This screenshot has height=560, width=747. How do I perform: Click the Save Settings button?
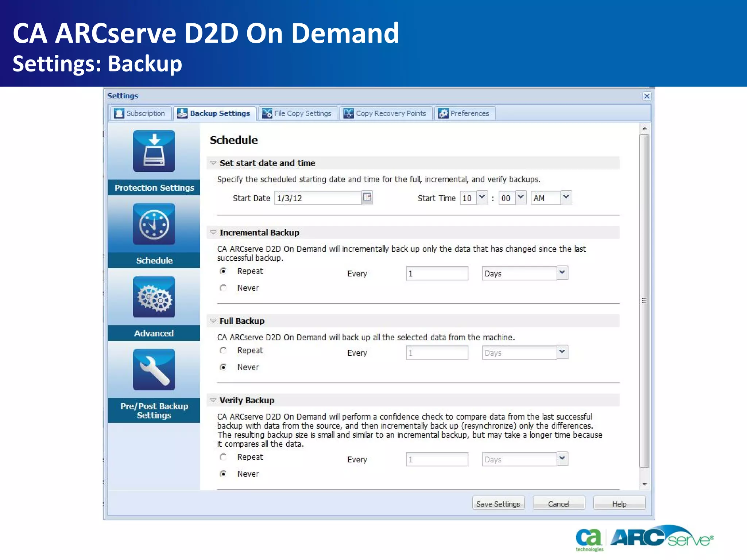click(x=498, y=503)
